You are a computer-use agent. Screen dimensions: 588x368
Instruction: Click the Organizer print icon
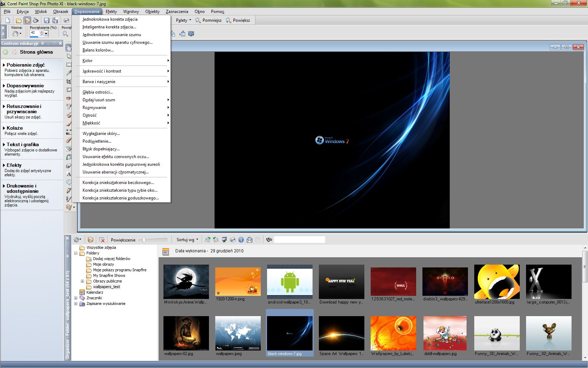click(233, 240)
